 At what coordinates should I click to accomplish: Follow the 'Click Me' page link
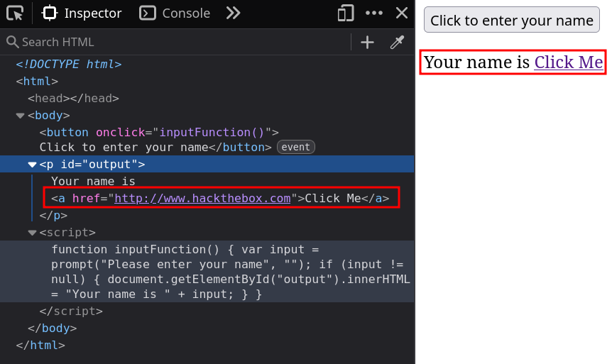(568, 62)
